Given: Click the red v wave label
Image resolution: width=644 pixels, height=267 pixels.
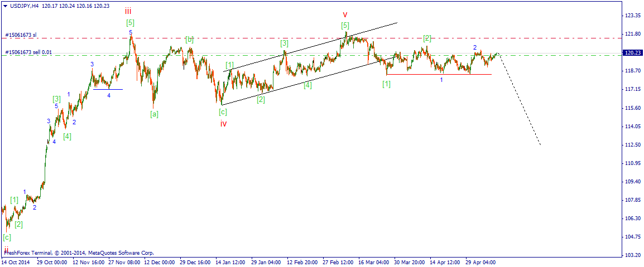Looking at the screenshot, I should [x=345, y=14].
